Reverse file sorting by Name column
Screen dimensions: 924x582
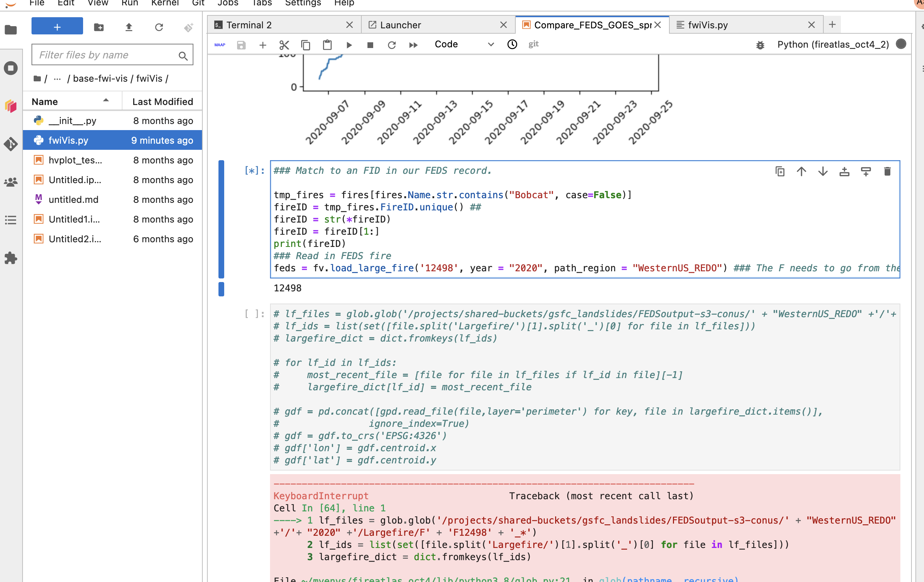[44, 101]
